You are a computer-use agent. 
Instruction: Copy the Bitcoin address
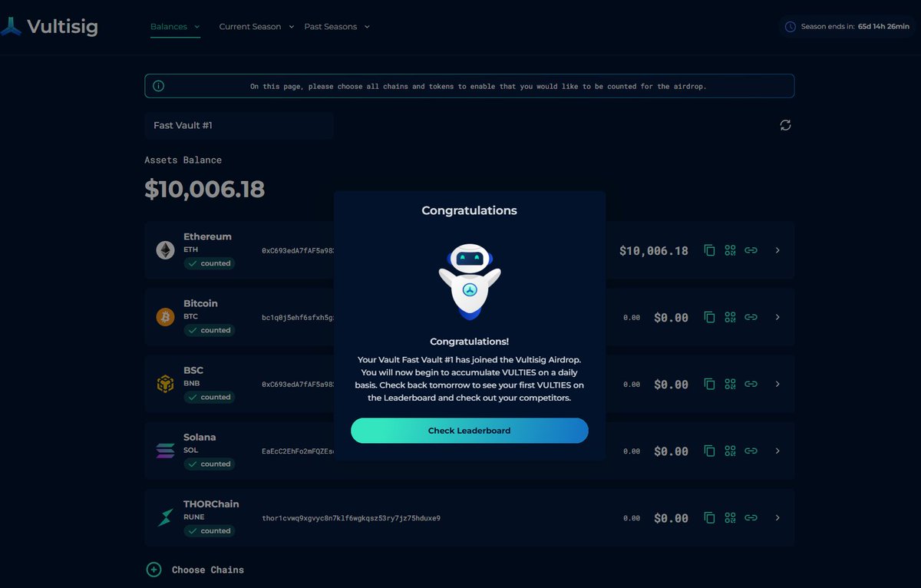tap(709, 317)
